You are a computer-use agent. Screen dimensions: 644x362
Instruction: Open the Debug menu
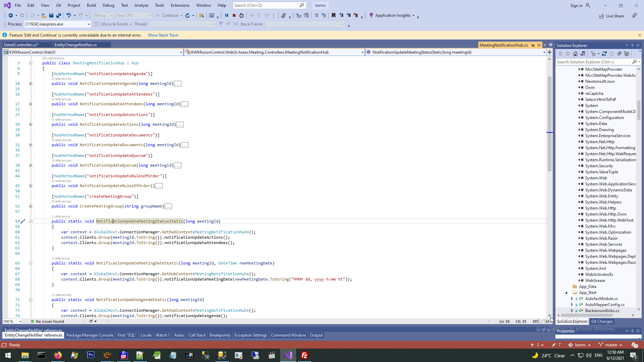108,5
